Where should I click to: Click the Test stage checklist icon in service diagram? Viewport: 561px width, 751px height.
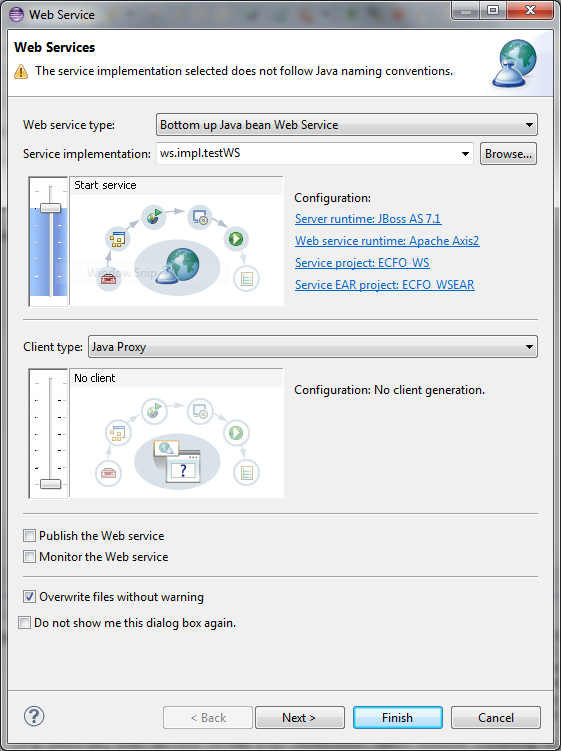tap(246, 279)
